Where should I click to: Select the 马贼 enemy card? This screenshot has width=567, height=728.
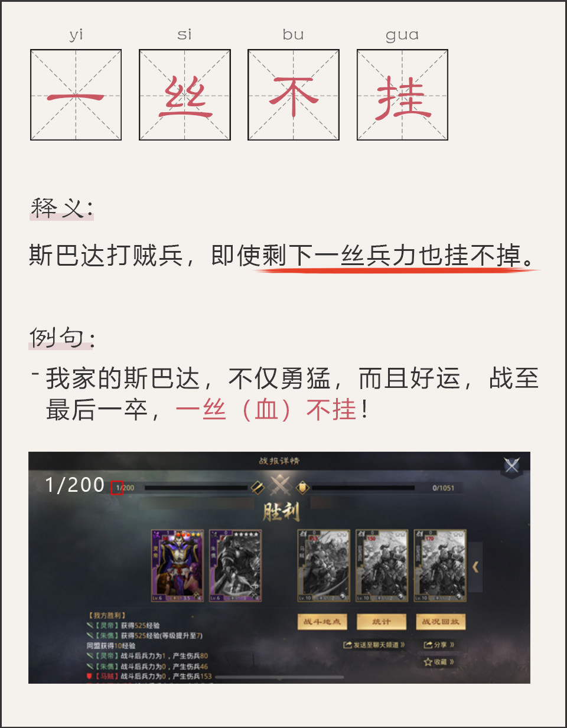(x=323, y=566)
